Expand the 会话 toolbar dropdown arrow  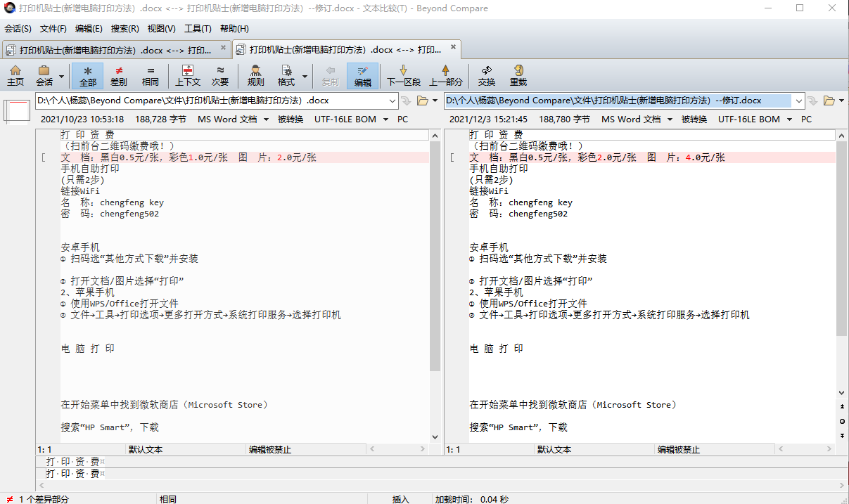tap(62, 76)
